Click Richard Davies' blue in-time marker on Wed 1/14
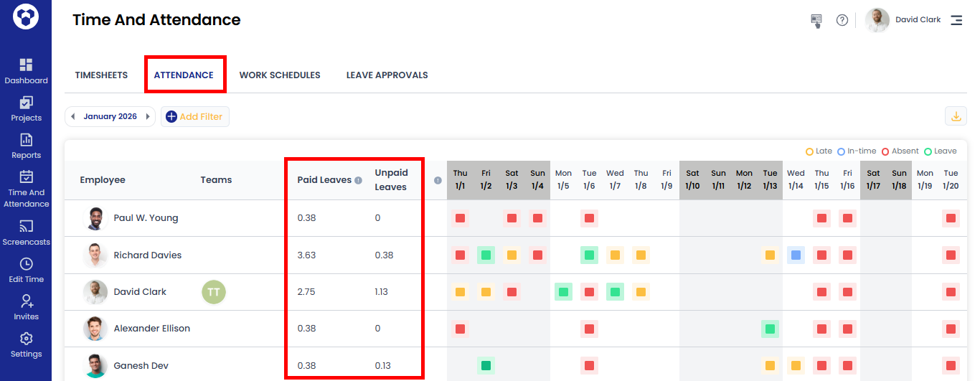This screenshot has width=980, height=381. (796, 255)
